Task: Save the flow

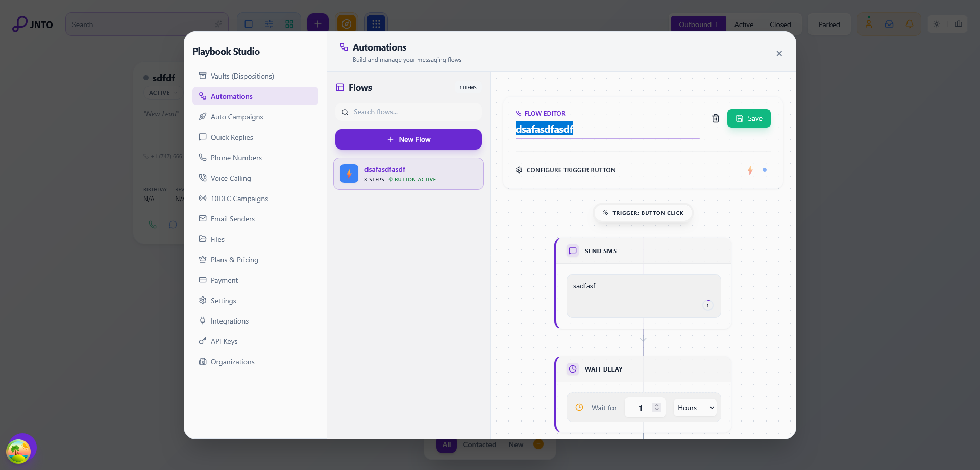Action: click(749, 118)
